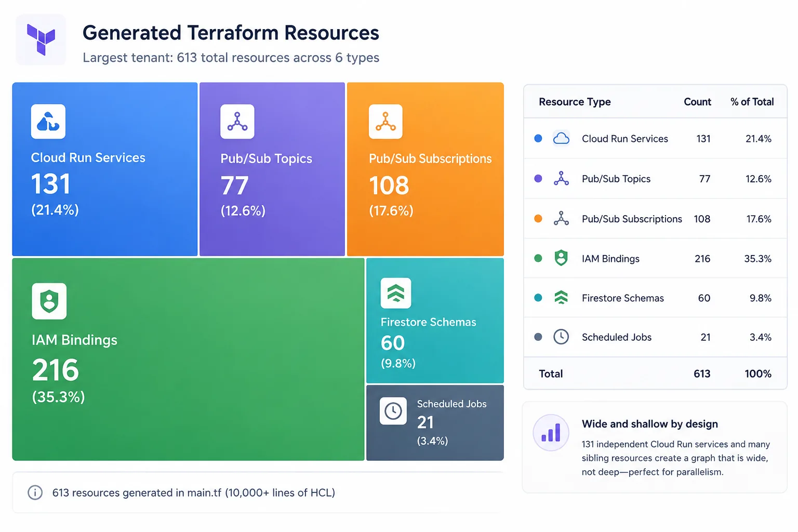Click the Terraform logo icon
The height and width of the screenshot is (532, 798).
click(41, 39)
